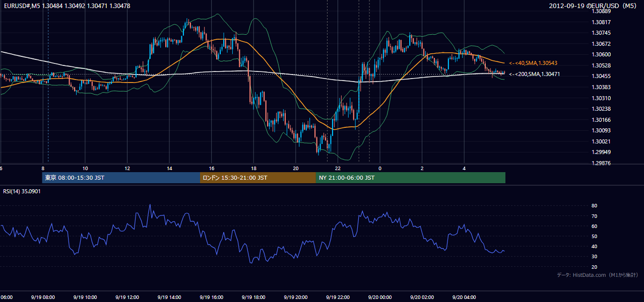Select the London 15:30-21:00 JST session bar
Screen dimensions: 644x302
[258, 178]
